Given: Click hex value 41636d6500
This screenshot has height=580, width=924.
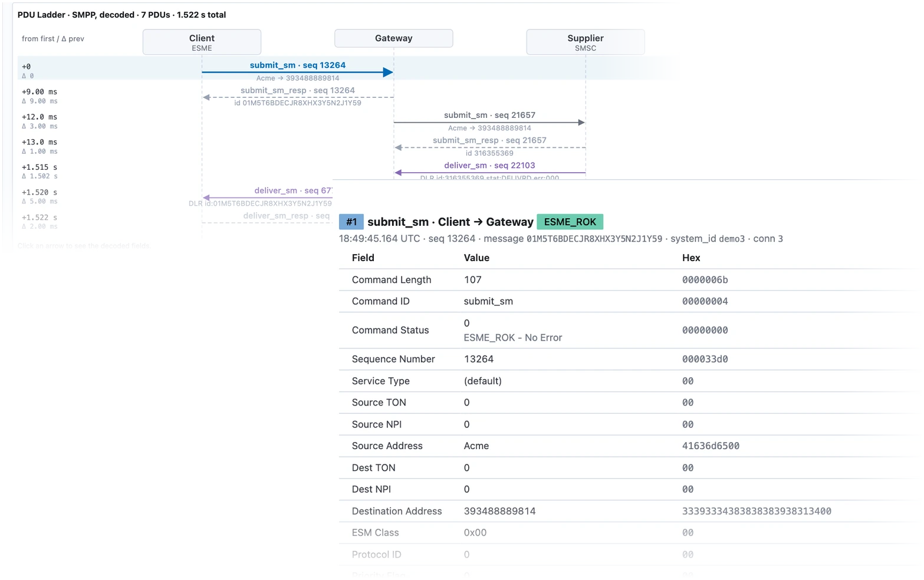Looking at the screenshot, I should point(711,446).
